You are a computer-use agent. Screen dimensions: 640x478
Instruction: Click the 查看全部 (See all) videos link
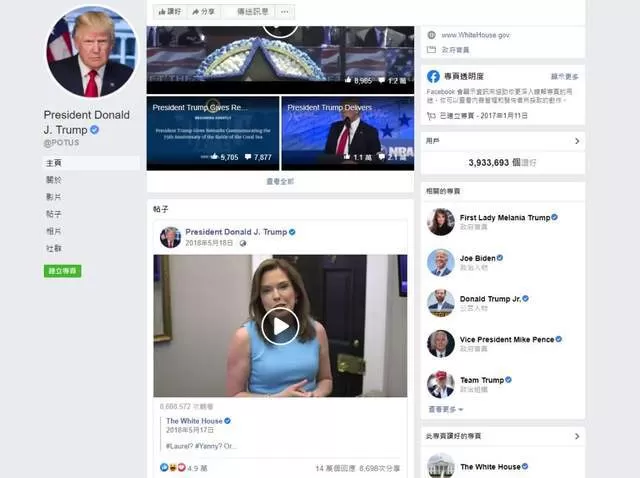[x=280, y=181]
